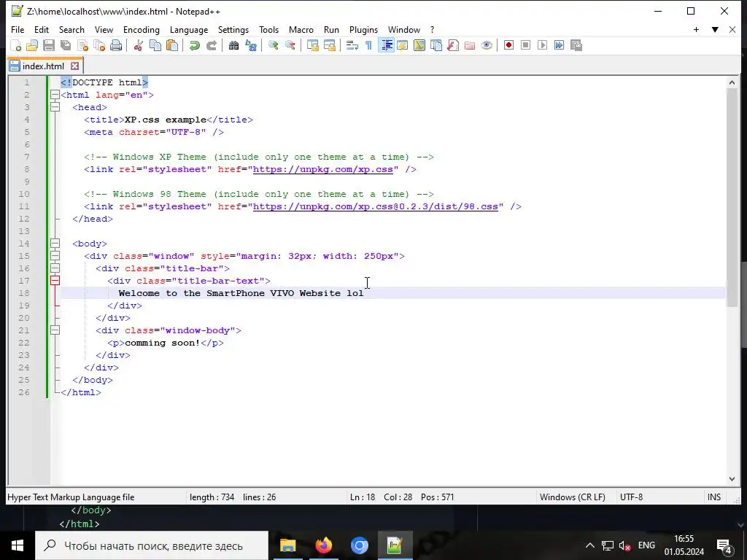Collapse the html fold marker on line 2
747x560 pixels.
point(55,95)
